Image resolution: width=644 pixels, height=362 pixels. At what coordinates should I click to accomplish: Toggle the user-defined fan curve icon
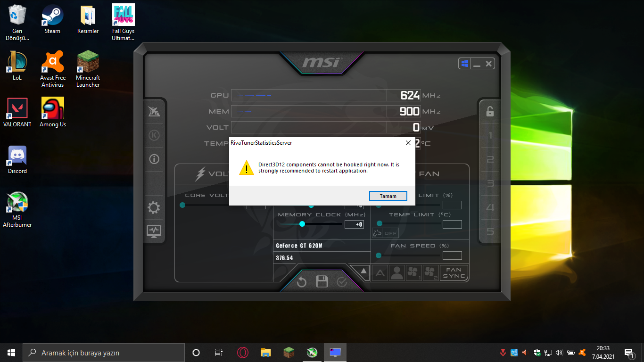click(397, 273)
